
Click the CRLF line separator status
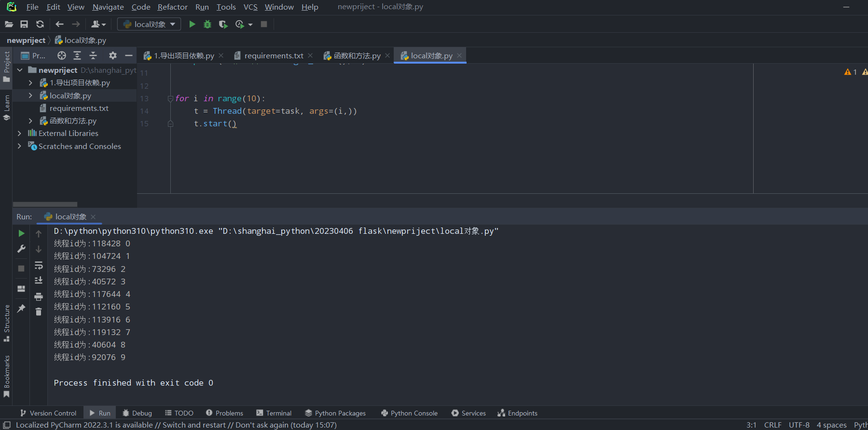pos(772,425)
